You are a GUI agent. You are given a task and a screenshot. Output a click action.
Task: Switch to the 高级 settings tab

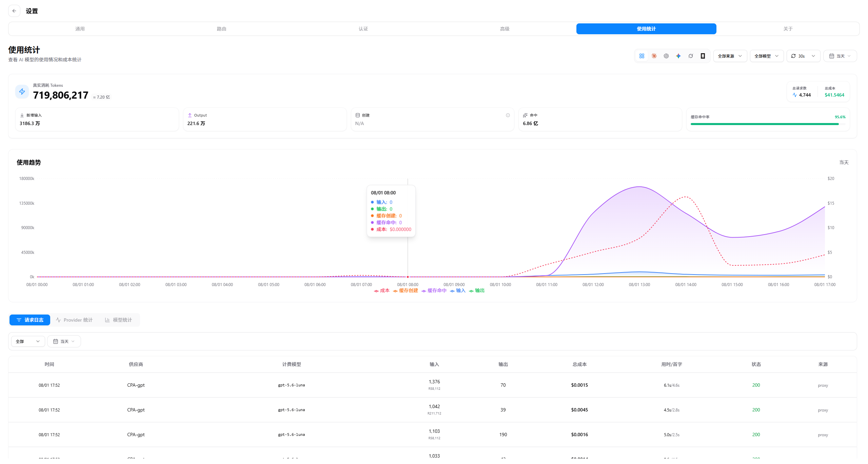(505, 29)
